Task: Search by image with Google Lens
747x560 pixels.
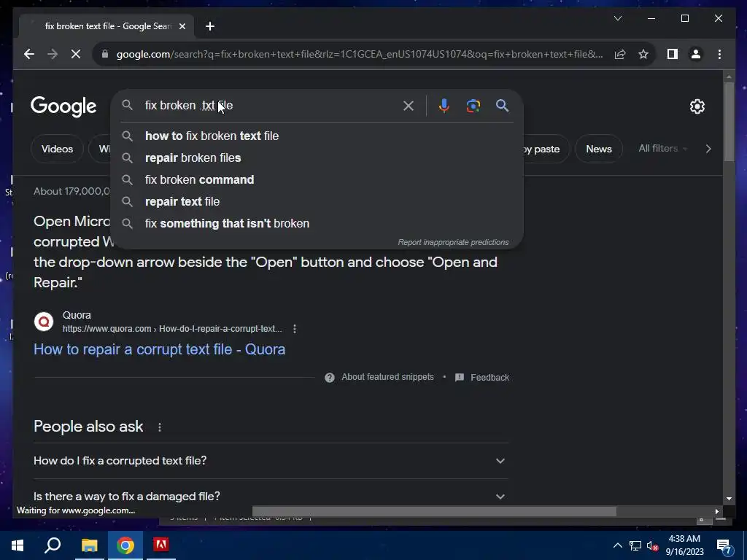Action: 473,106
